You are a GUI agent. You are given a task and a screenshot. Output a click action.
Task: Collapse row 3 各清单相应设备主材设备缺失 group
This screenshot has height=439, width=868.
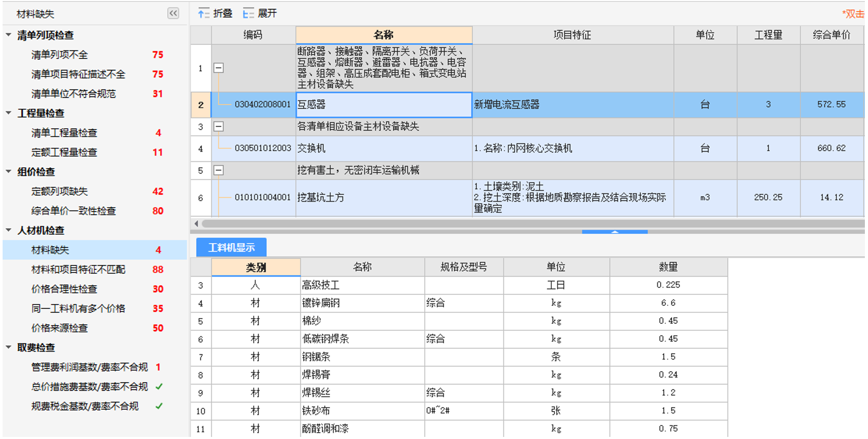tap(219, 127)
